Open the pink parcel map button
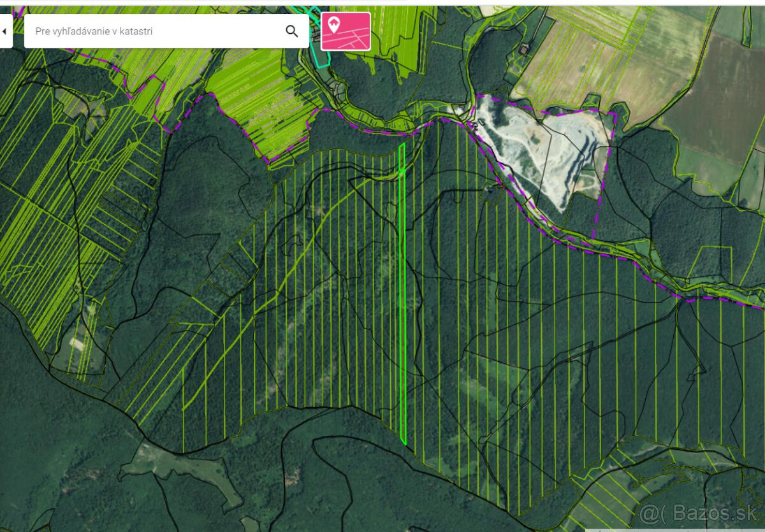The image size is (765, 532). [346, 31]
